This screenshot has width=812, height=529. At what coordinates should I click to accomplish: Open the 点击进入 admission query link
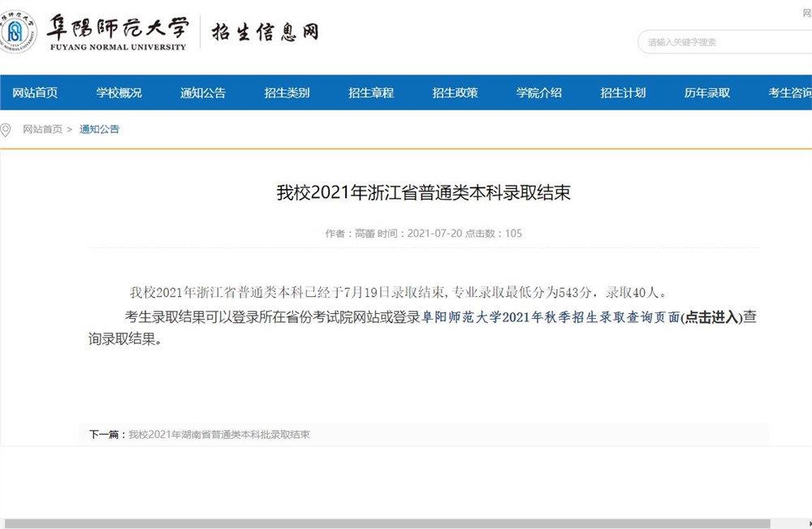[711, 316]
